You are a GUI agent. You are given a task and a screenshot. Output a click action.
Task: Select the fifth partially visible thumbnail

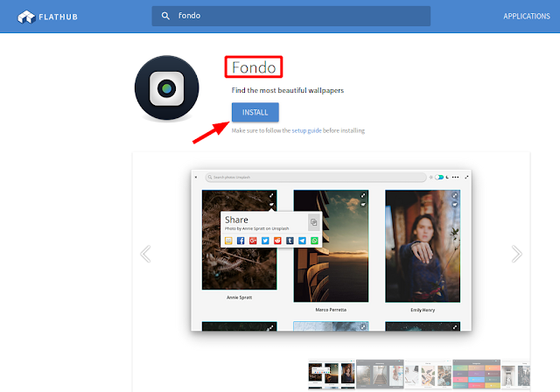pos(515,374)
